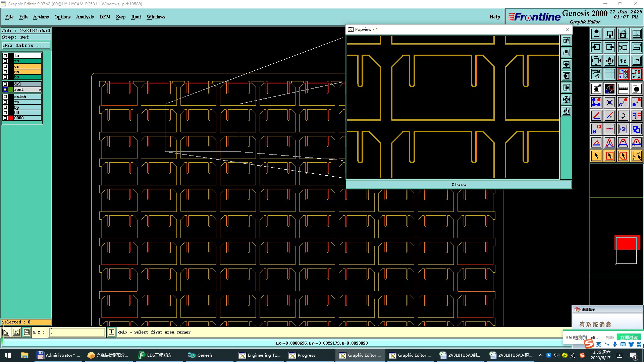
Task: Click the Home view icon
Action: pyautogui.click(x=623, y=34)
